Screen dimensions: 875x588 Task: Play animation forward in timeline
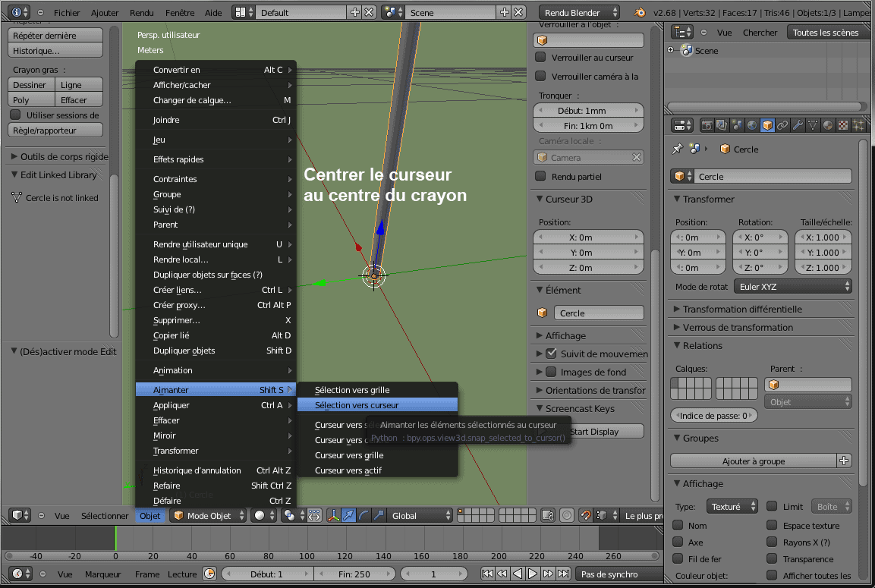(533, 574)
